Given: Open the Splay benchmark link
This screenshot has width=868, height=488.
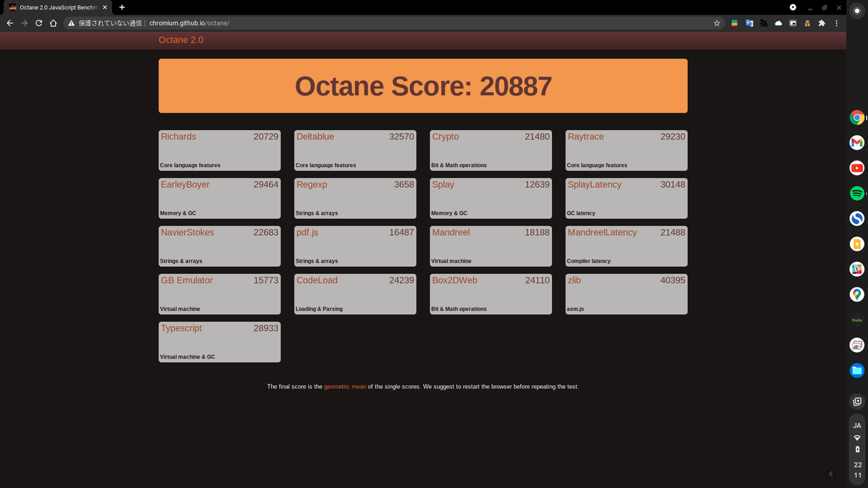Looking at the screenshot, I should click(443, 184).
